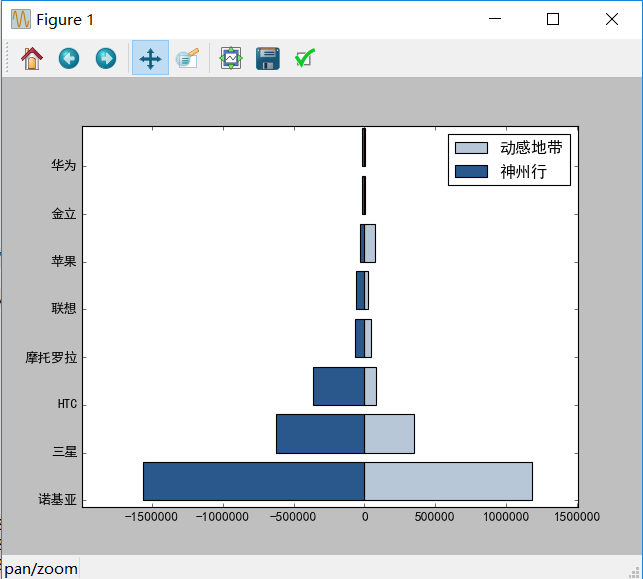This screenshot has width=643, height=579.
Task: Click the pan/zoom status bar text
Action: (41, 569)
